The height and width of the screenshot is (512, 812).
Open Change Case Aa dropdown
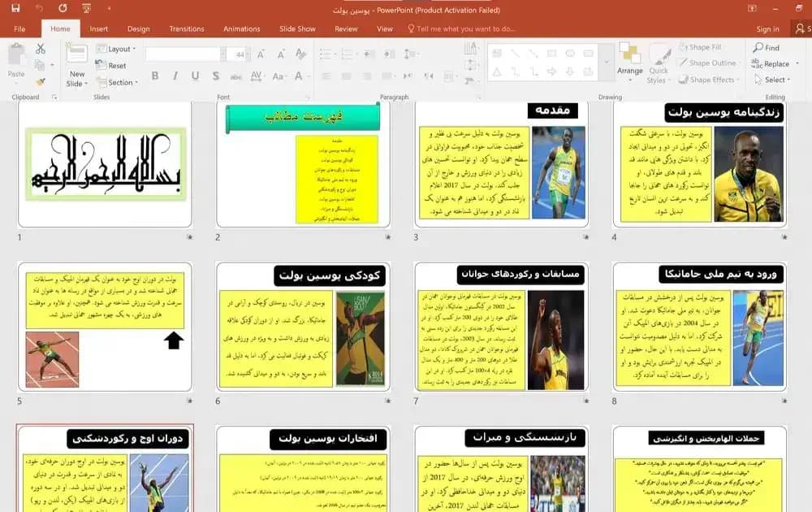tap(279, 76)
